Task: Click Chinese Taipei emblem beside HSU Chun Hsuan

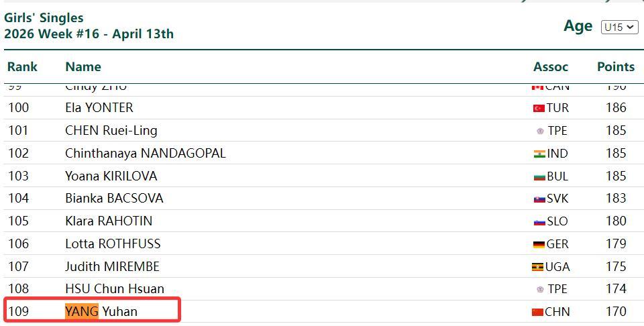Action: (x=540, y=289)
